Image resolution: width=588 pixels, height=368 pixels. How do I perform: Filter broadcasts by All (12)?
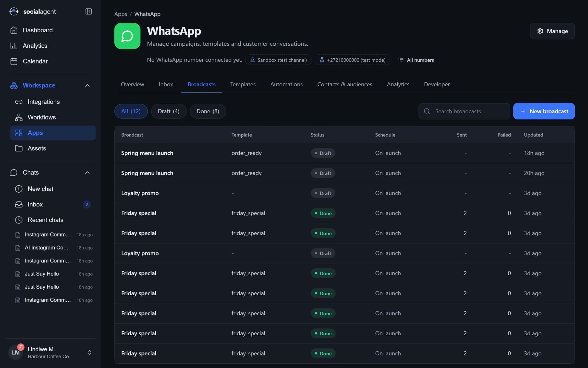[x=131, y=111]
